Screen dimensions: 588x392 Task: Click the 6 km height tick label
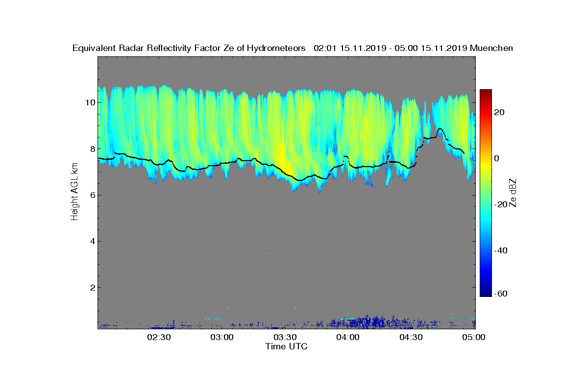coord(92,195)
